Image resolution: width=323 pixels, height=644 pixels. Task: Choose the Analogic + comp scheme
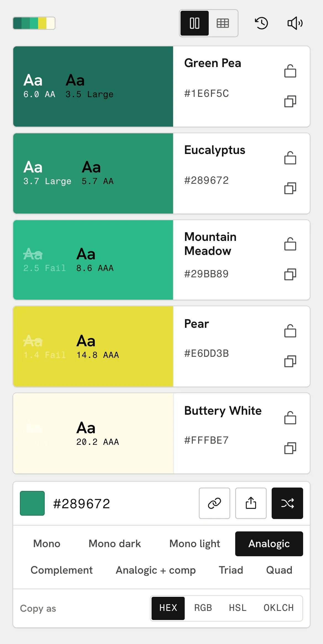coord(156,570)
